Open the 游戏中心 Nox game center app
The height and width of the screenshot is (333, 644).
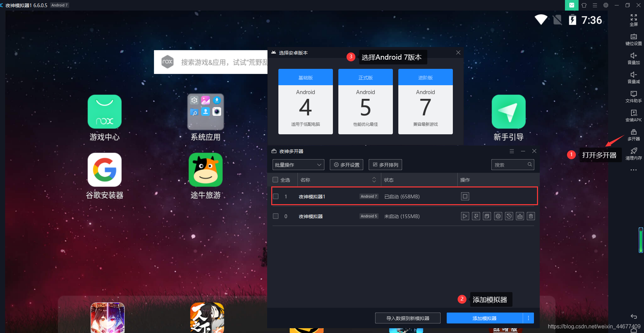point(105,112)
